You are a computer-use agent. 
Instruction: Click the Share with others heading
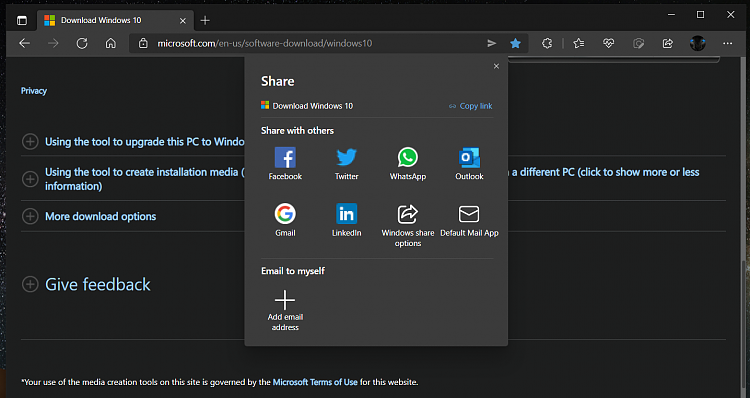click(x=297, y=131)
